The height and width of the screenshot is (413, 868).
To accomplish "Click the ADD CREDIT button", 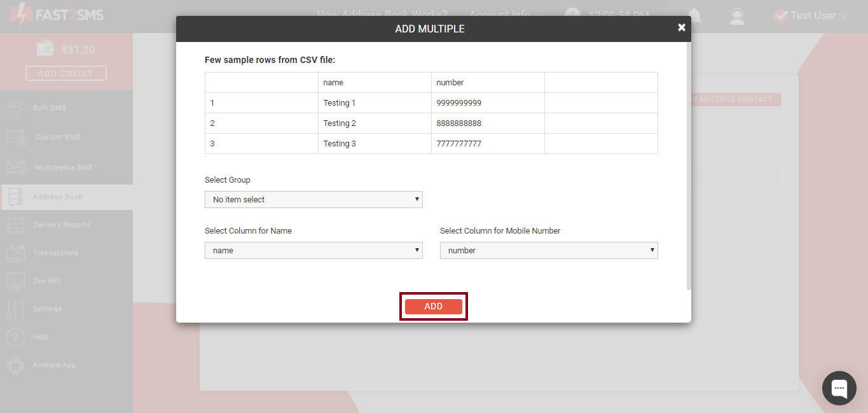I will click(65, 73).
